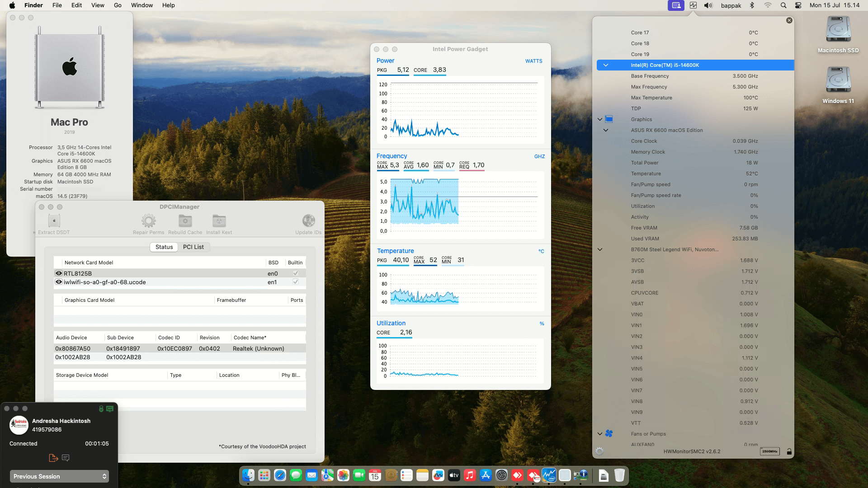Toggle Builtin checkbox for iwlwifi en1 row
Viewport: 868px width, 488px height.
[x=295, y=282]
